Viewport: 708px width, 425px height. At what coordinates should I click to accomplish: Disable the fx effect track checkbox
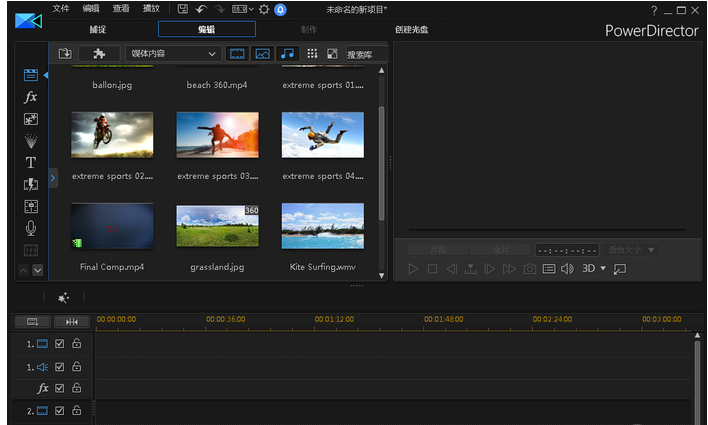tap(59, 388)
